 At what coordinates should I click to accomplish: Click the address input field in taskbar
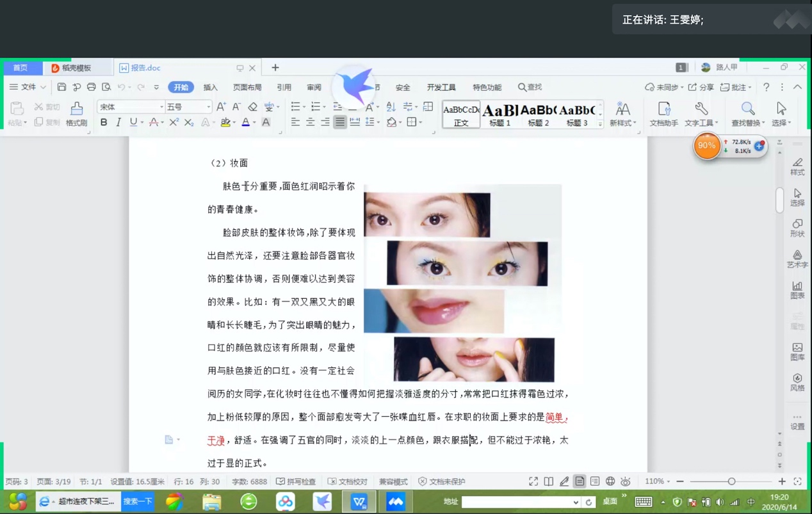point(520,502)
